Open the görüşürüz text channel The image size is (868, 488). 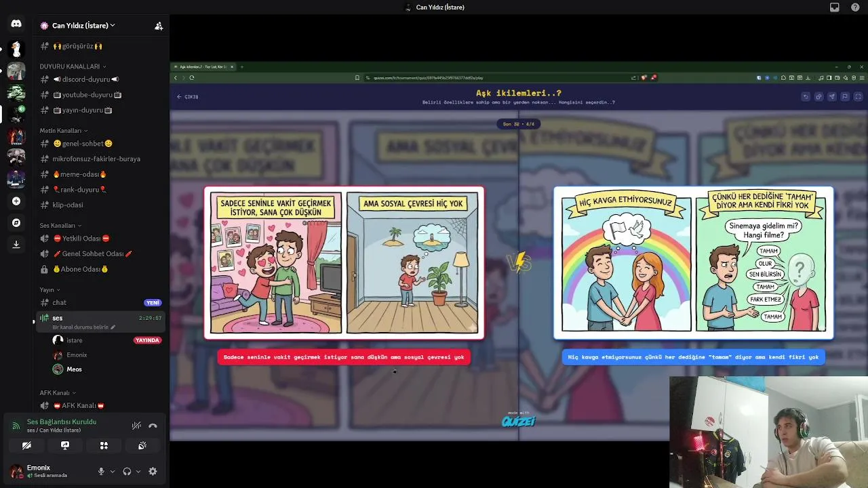(100, 46)
